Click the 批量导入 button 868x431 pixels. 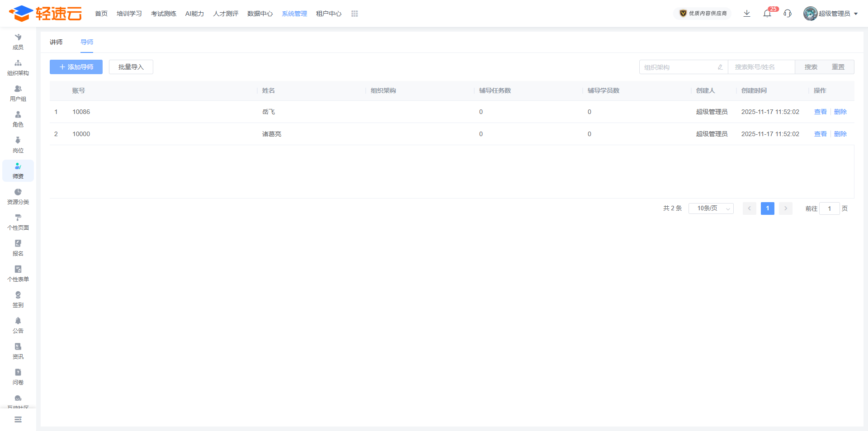(x=131, y=67)
